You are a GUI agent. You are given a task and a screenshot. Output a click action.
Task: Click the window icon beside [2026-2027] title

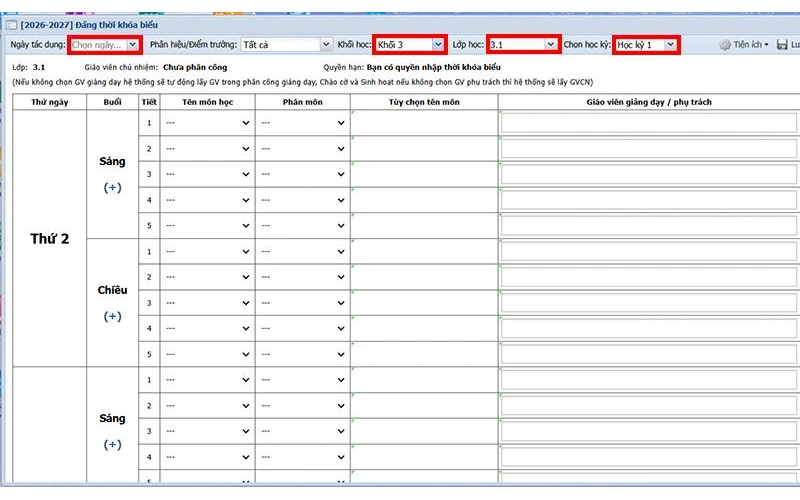coord(11,25)
